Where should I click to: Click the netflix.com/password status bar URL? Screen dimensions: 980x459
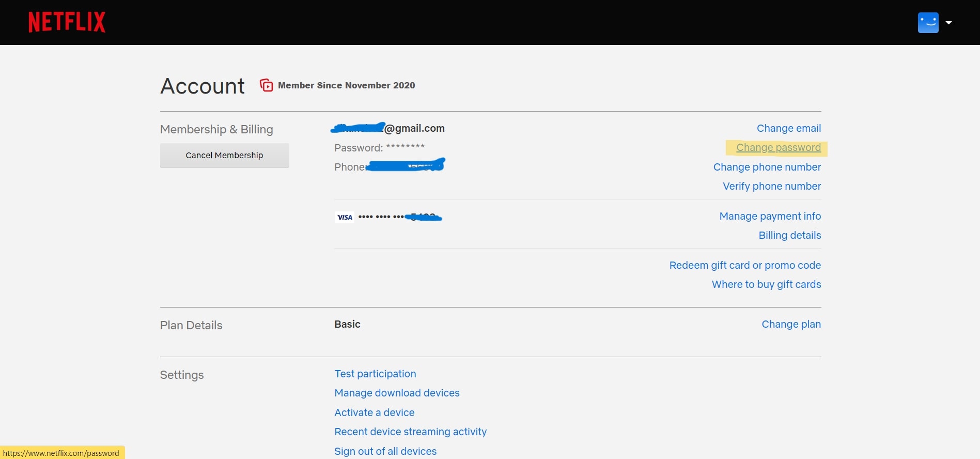[61, 453]
